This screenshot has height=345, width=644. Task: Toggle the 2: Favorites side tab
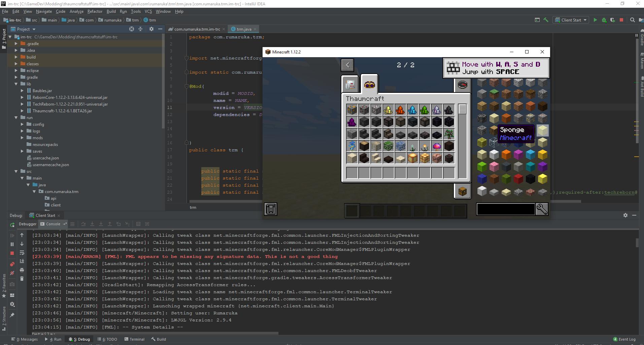tap(4, 286)
